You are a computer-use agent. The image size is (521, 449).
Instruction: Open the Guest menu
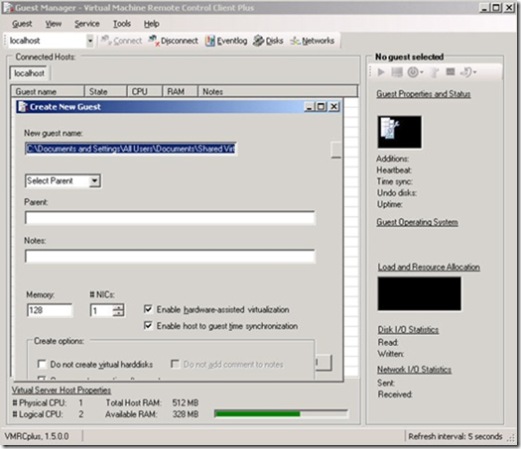pyautogui.click(x=22, y=24)
